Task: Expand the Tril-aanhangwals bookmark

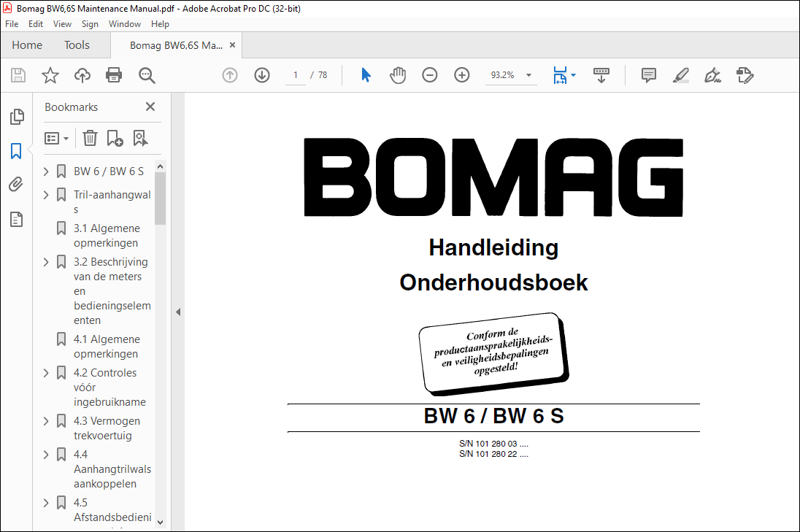Action: tap(46, 195)
